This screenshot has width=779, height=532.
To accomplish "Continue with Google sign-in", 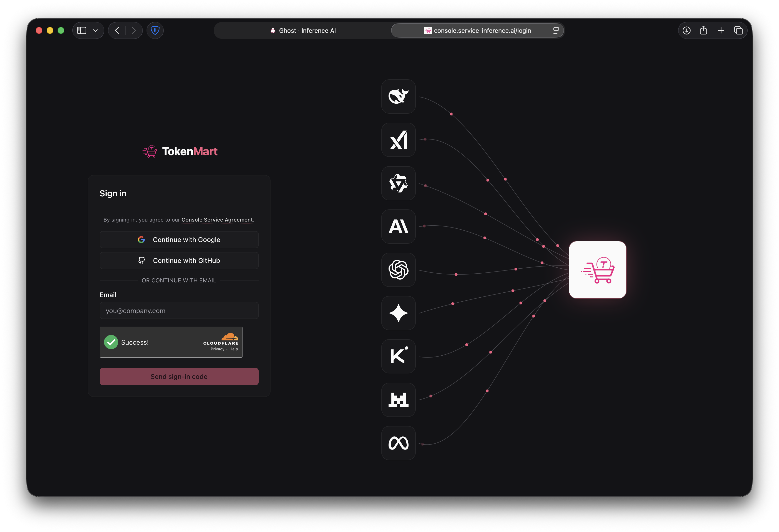I will (179, 240).
